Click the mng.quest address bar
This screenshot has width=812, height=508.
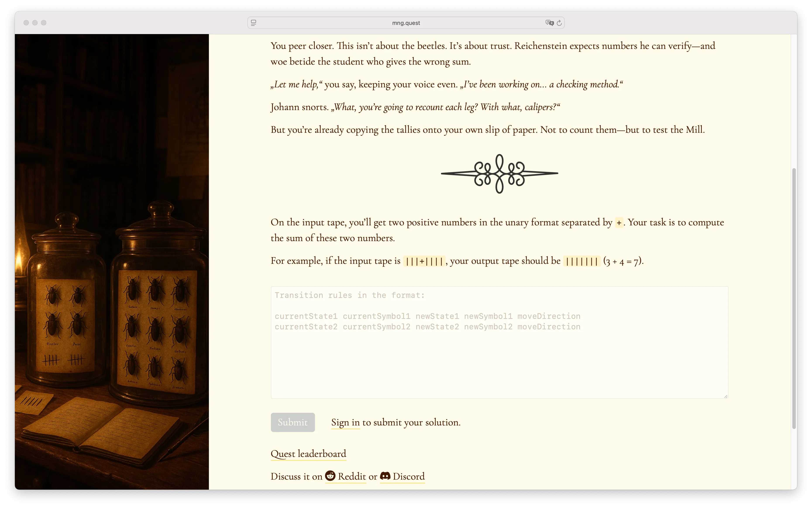(x=406, y=23)
